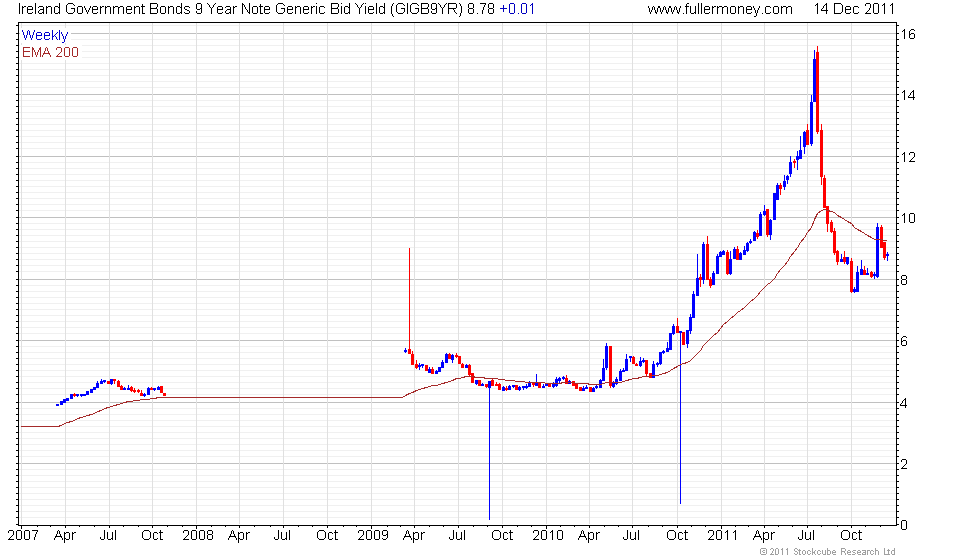Screen dimensions: 980x560
Task: Click the 'Jul' axis label between 2010 and 2011
Action: tap(631, 536)
